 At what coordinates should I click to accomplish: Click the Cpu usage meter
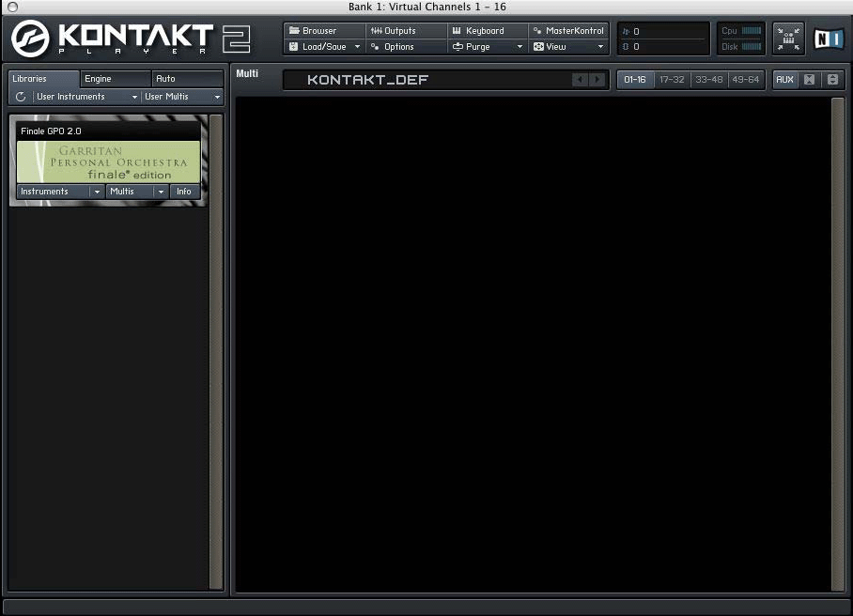752,31
